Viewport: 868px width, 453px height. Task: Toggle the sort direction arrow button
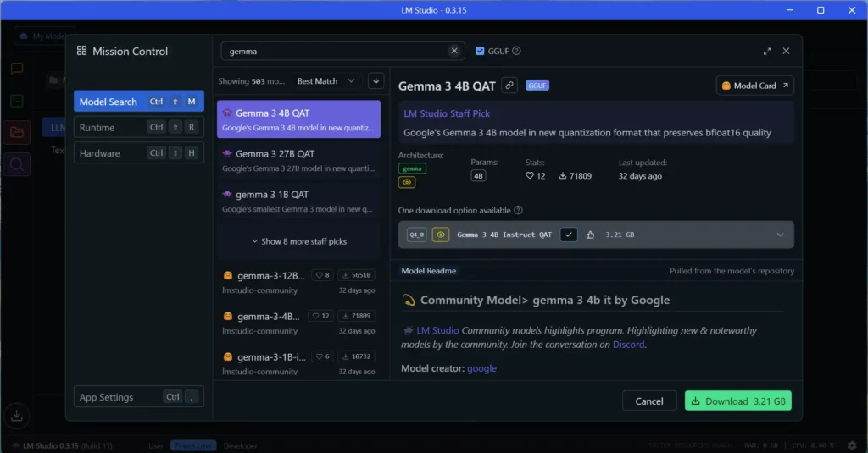pyautogui.click(x=376, y=81)
